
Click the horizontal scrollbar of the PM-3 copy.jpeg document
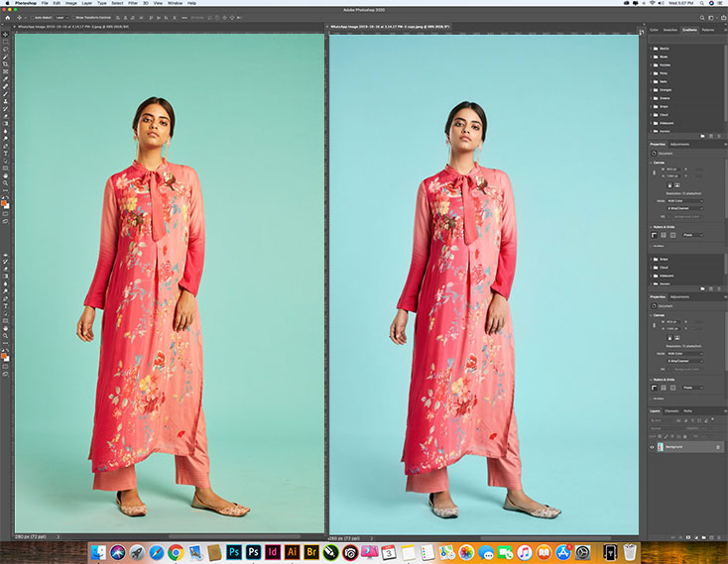[x=546, y=538]
